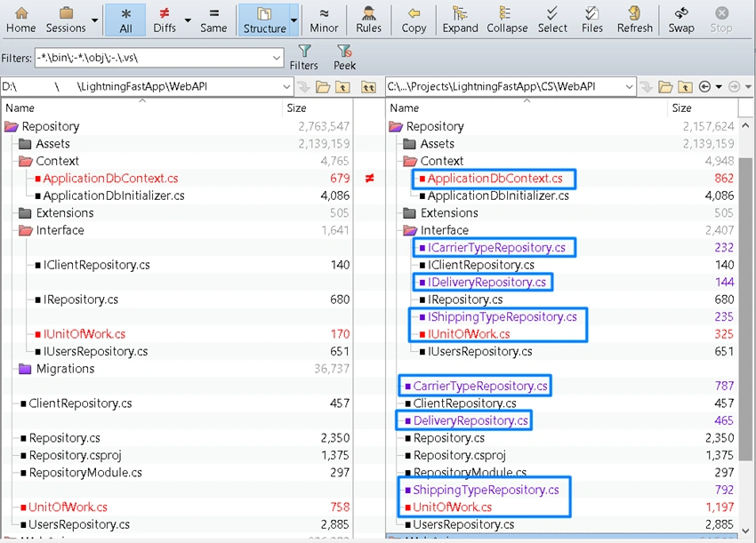The width and height of the screenshot is (756, 543).
Task: Open the Diffs dropdown arrow
Action: click(188, 20)
